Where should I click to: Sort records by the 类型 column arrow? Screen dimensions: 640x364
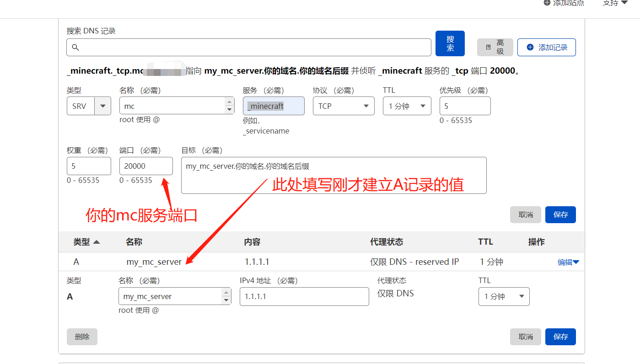click(x=97, y=242)
